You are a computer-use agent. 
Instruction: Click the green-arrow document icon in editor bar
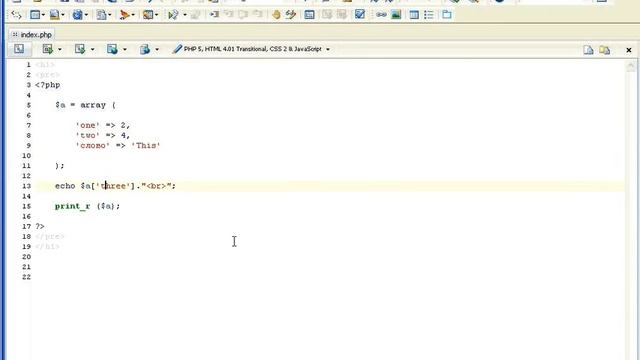[x=48, y=49]
